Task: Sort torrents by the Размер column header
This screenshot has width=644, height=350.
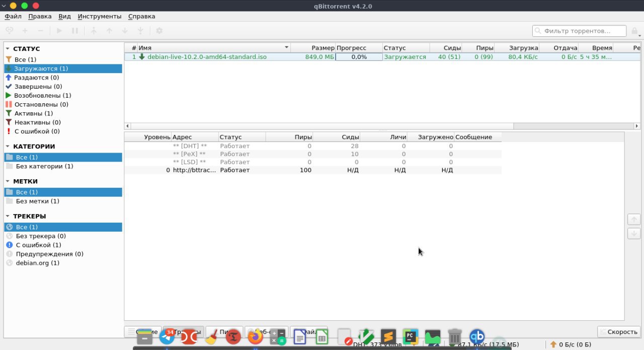Action: click(313, 48)
